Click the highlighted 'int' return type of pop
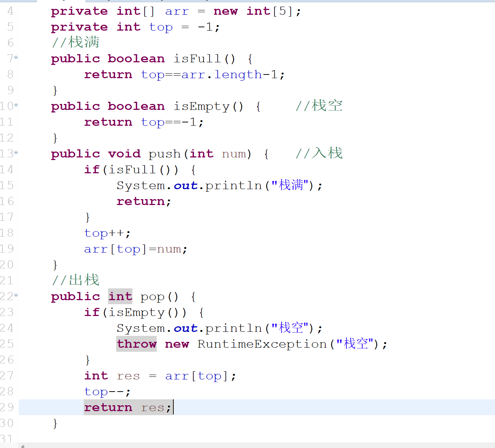Screen dimensions: 495x448 [x=120, y=296]
